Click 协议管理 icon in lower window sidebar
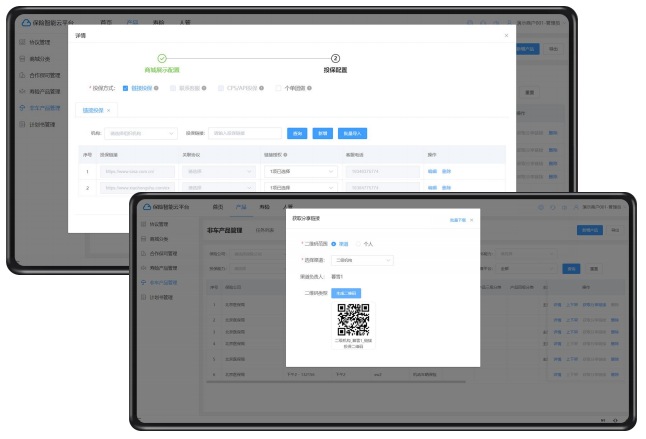The width and height of the screenshot is (646, 439). [143, 224]
